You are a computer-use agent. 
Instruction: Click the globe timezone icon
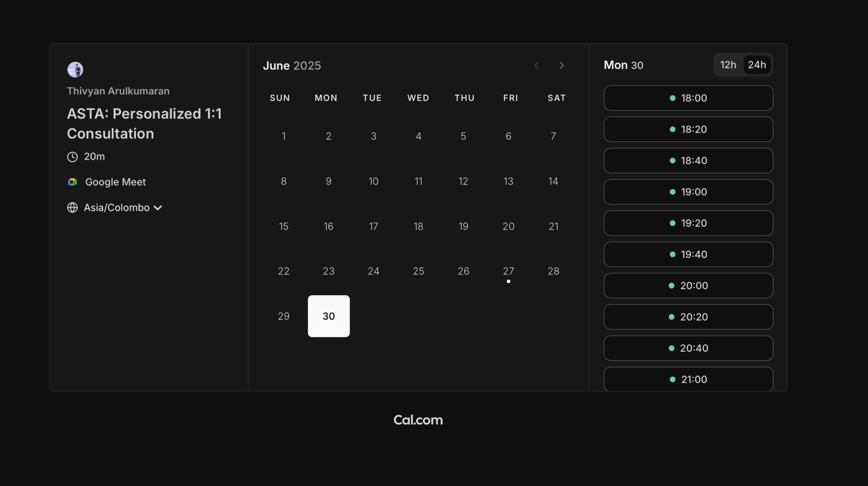72,208
